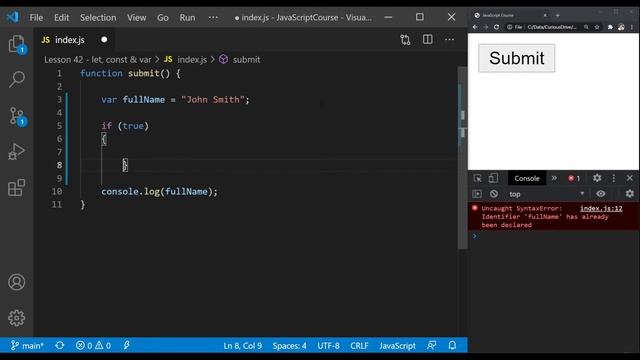This screenshot has height=360, width=640.
Task: Click the lightning bolt status bar icon
Action: pos(127,346)
